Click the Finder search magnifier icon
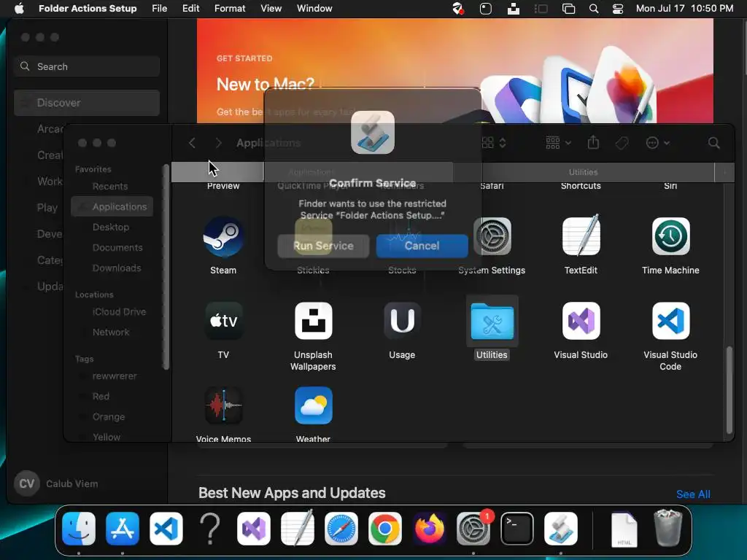 click(x=713, y=143)
